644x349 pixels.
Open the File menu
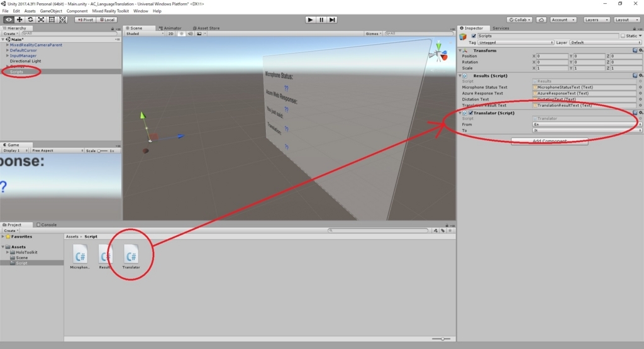5,11
